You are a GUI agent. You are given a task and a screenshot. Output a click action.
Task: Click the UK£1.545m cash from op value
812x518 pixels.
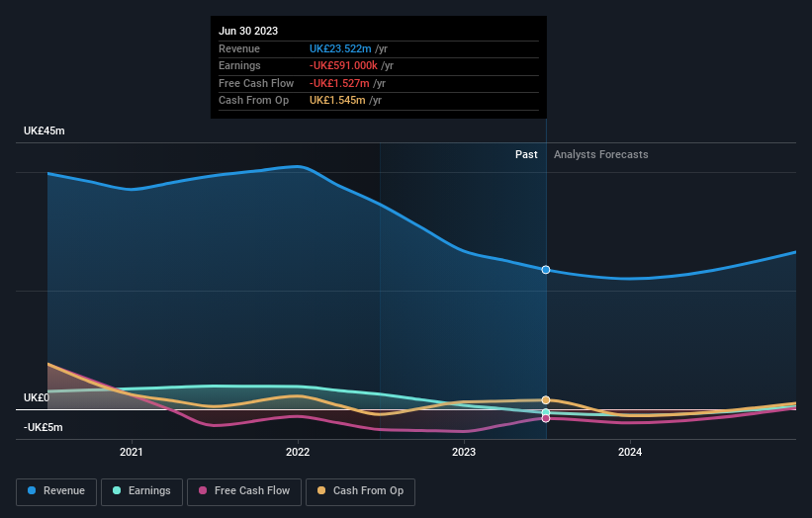[x=337, y=101]
